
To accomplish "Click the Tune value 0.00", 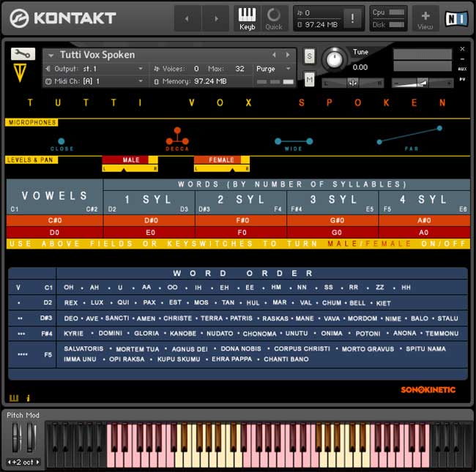I will (360, 67).
